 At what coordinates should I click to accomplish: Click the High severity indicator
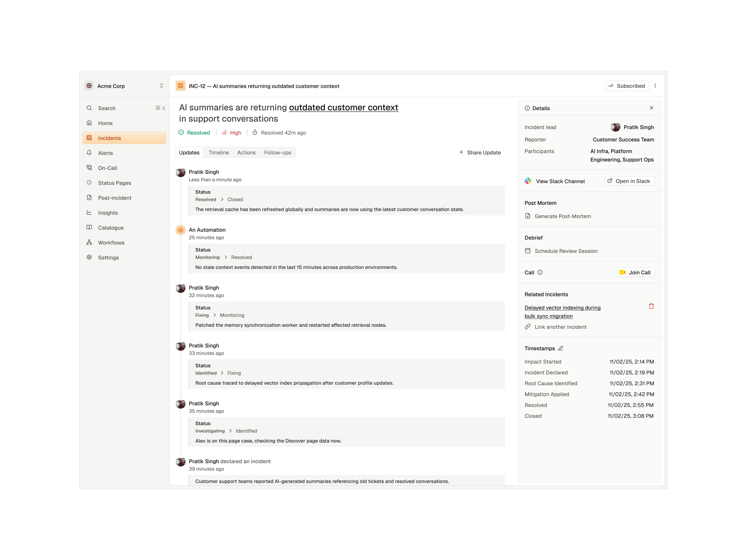231,133
